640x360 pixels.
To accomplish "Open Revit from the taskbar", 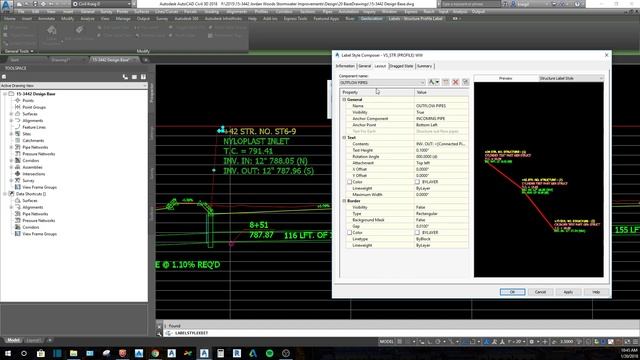I will [x=237, y=353].
